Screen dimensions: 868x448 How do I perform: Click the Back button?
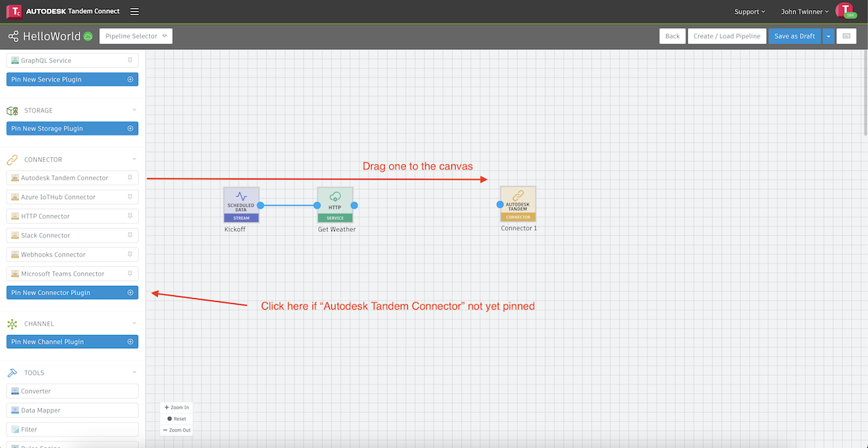coord(673,36)
